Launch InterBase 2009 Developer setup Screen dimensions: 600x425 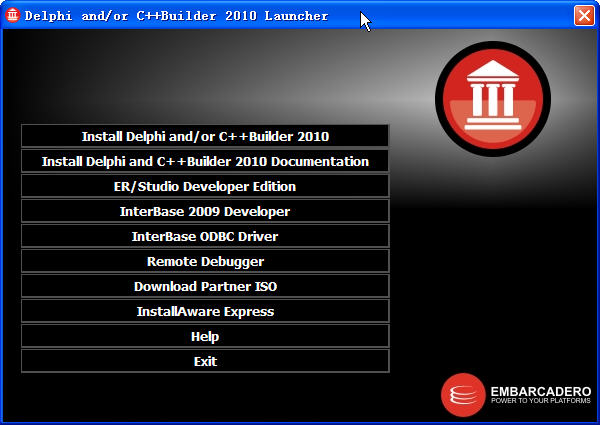click(x=205, y=211)
